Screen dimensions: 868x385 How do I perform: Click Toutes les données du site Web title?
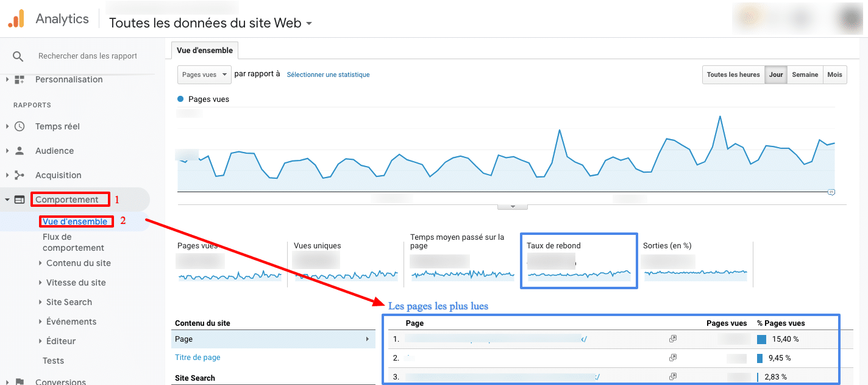(x=205, y=23)
